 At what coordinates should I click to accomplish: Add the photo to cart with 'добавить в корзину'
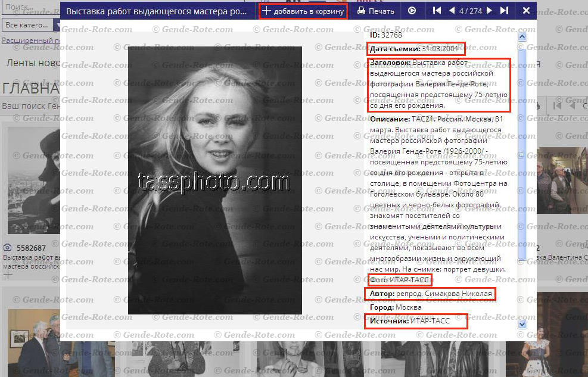point(303,10)
